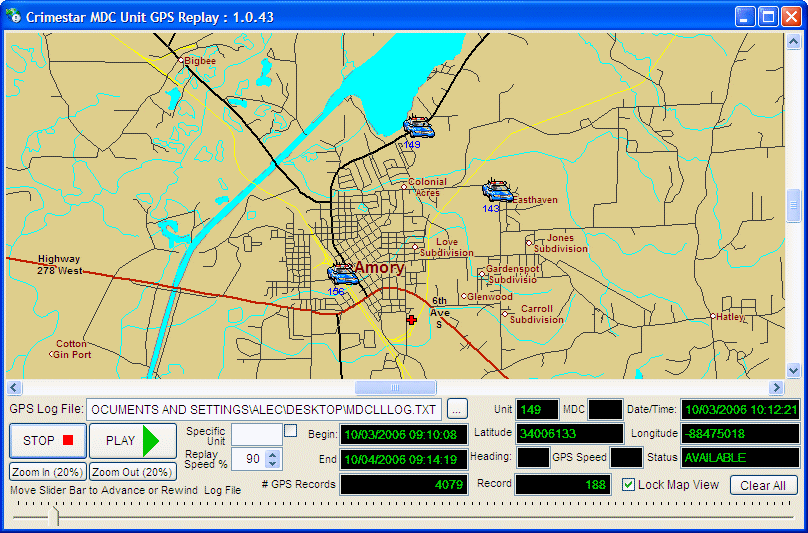
Task: Click the map vertical scrollbar thumb
Action: tap(794, 205)
